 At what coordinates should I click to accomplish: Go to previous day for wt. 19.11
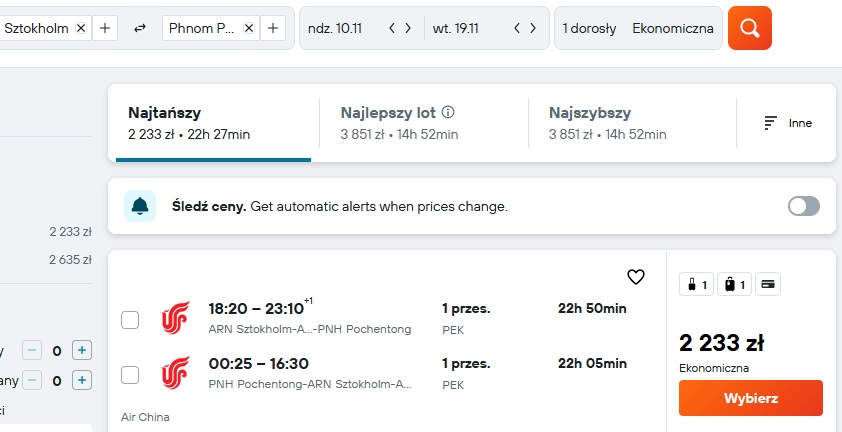[517, 28]
